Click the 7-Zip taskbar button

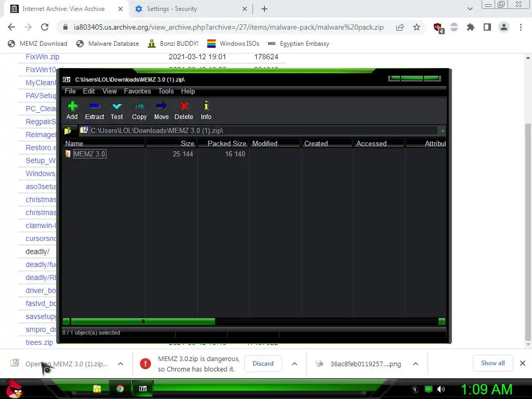pos(143,389)
